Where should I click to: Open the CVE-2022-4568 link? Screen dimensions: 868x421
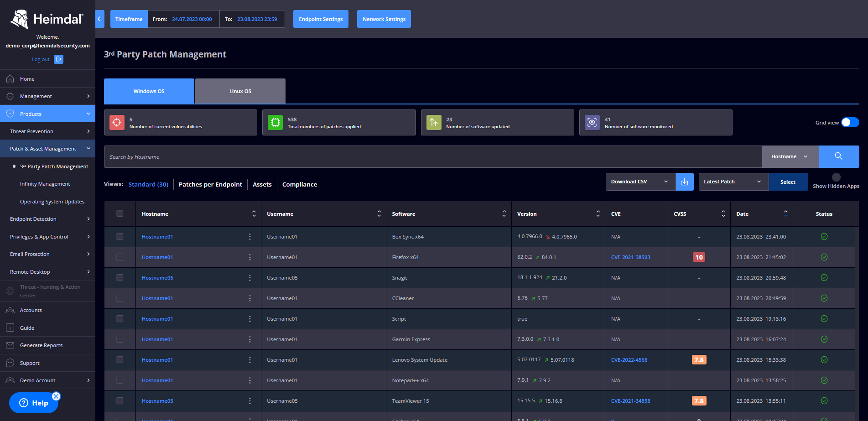coord(629,360)
